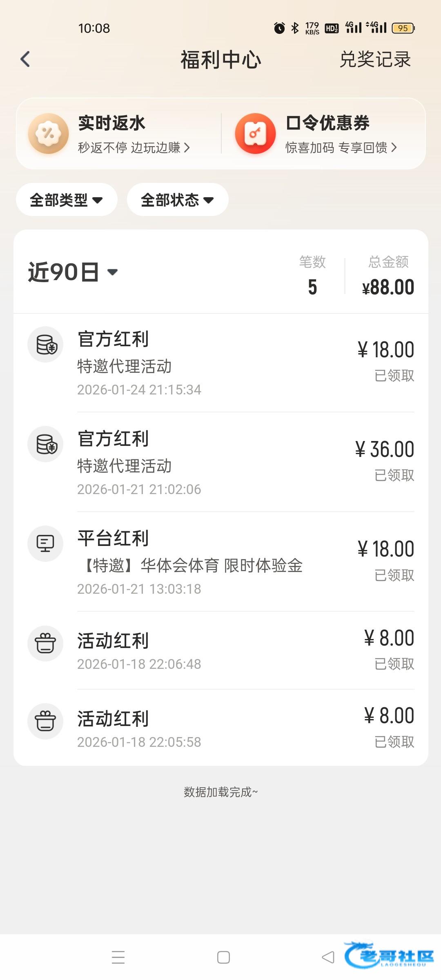Image resolution: width=441 pixels, height=980 pixels.
Task: Tap the red 口令优惠券 key icon
Action: coord(255,134)
